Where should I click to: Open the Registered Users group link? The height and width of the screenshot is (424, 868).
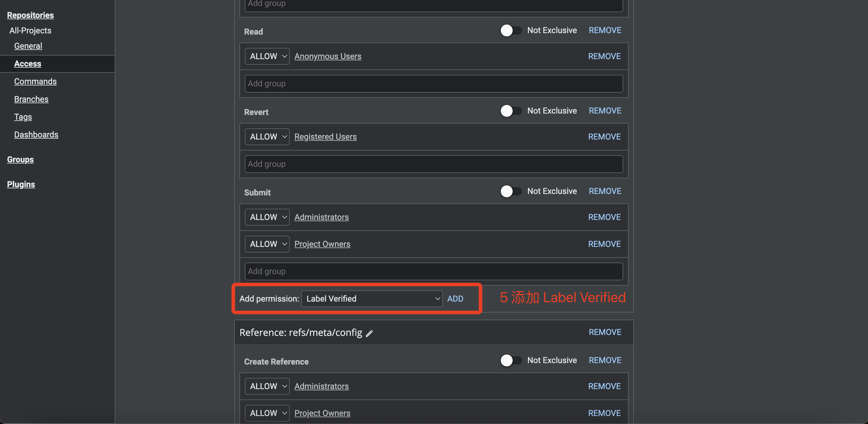[x=325, y=137]
